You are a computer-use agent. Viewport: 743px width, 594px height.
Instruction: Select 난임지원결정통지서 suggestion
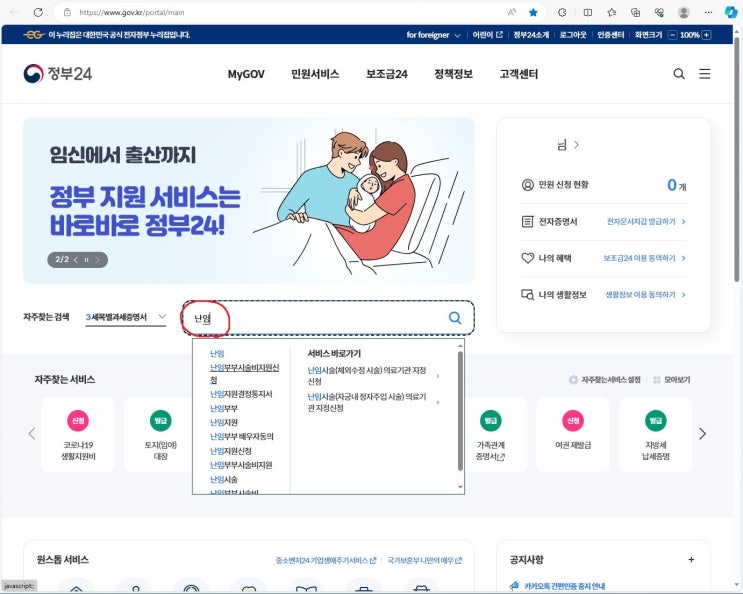[x=241, y=394]
